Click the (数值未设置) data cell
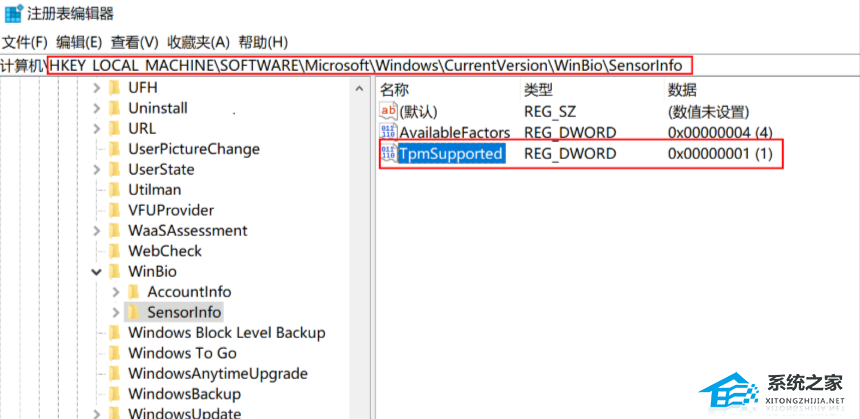Image resolution: width=860 pixels, height=419 pixels. tap(708, 112)
